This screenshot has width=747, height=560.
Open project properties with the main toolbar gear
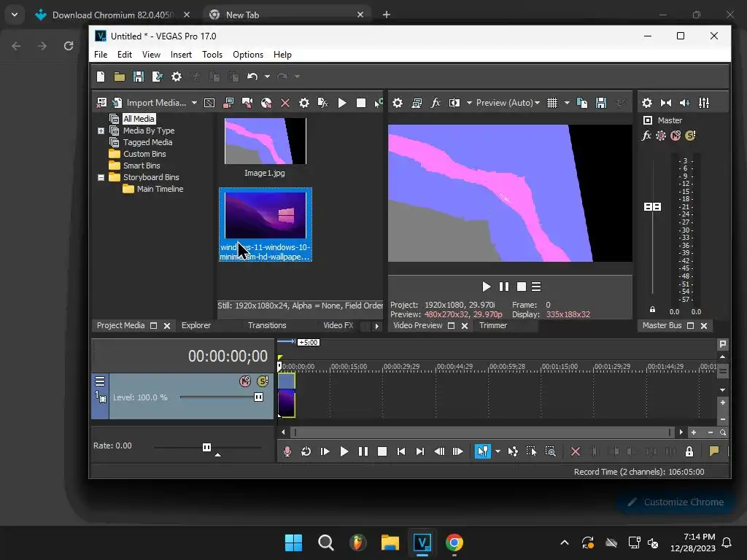click(x=177, y=77)
